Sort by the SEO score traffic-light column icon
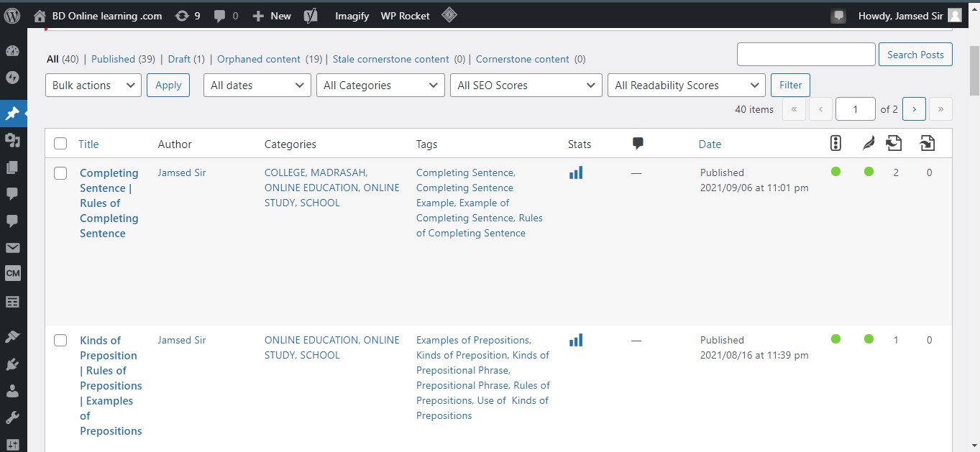 pos(835,143)
